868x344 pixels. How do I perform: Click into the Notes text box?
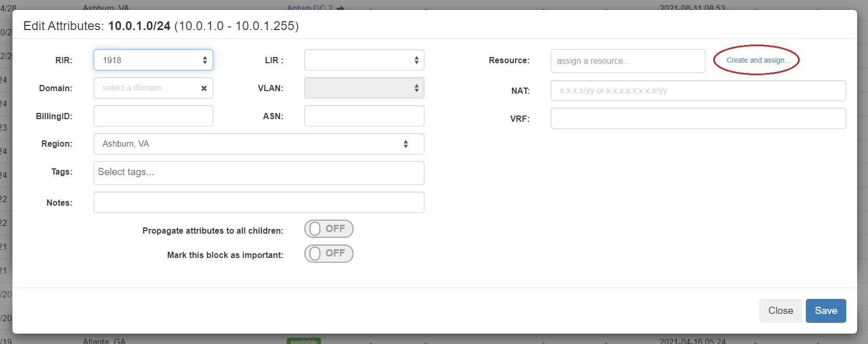pos(258,203)
